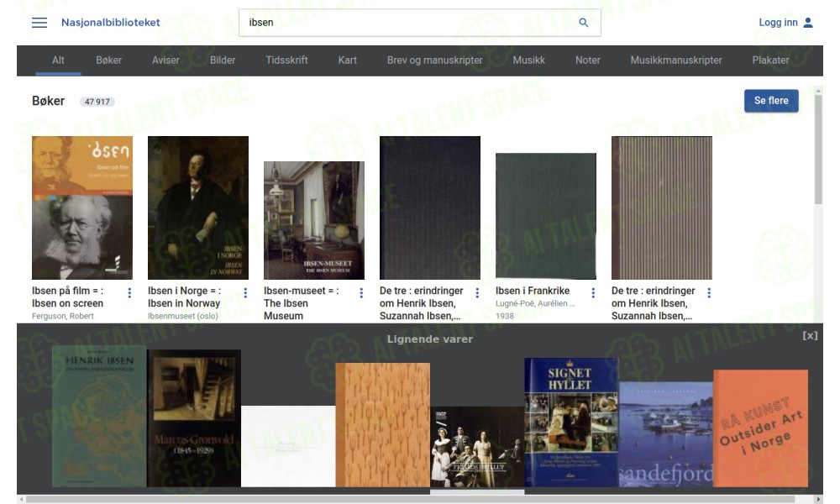Open the theatre photo similar item
The width and height of the screenshot is (840, 504).
pyautogui.click(x=477, y=447)
